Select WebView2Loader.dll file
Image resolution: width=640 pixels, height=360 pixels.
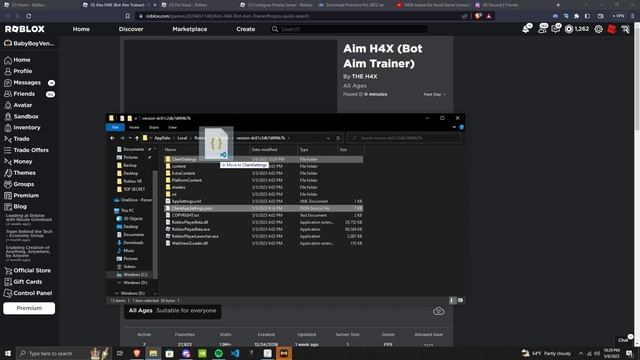click(189, 243)
